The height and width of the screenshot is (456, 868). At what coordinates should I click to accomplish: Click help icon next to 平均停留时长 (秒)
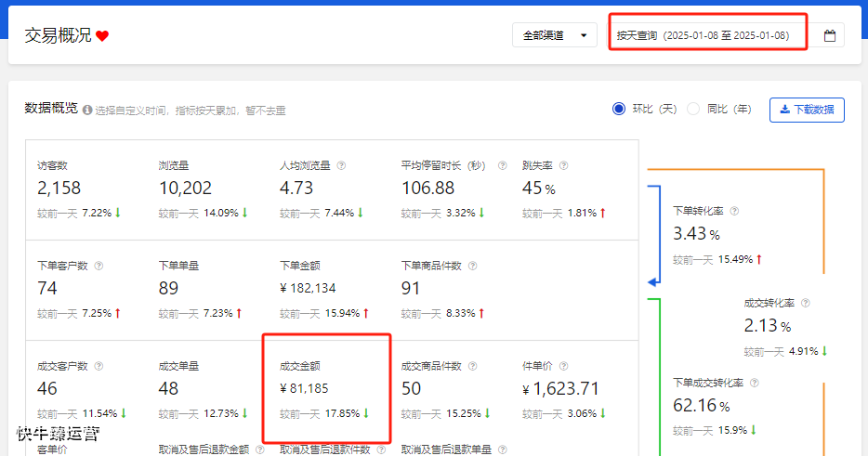[502, 165]
